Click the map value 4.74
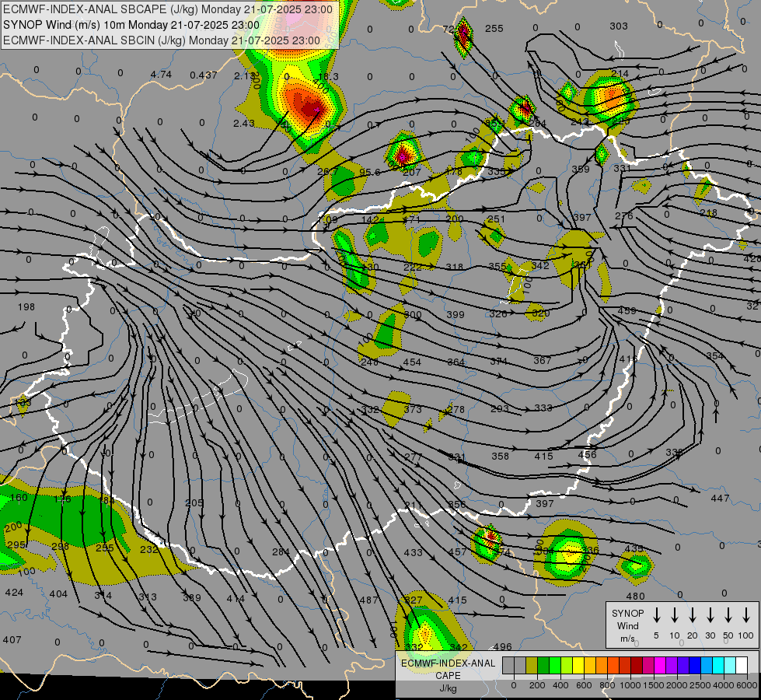761x700 pixels. [161, 75]
